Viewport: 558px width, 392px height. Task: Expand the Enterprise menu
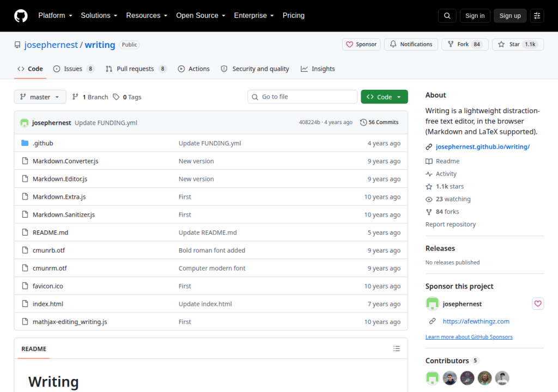point(254,16)
